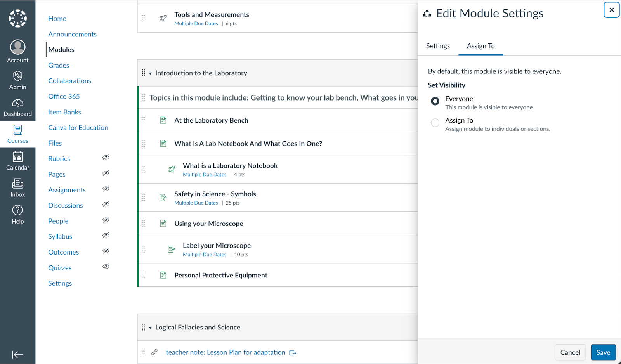Collapse the global navigation arrow icon
The height and width of the screenshot is (364, 621).
18,354
